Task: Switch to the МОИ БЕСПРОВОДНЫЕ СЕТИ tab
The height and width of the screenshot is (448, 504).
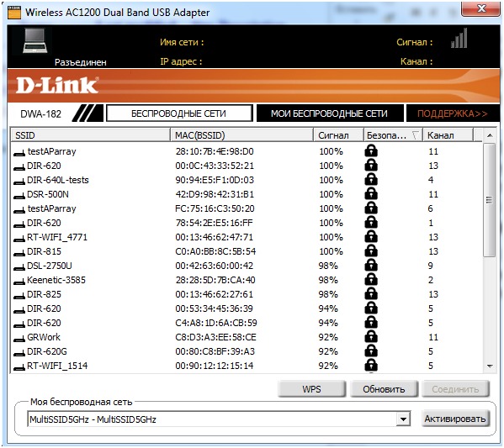Action: click(x=330, y=113)
